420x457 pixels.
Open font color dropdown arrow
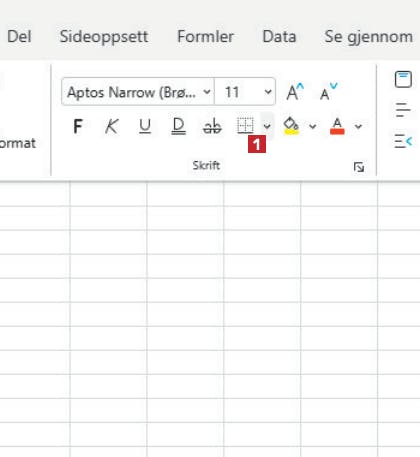(x=358, y=126)
